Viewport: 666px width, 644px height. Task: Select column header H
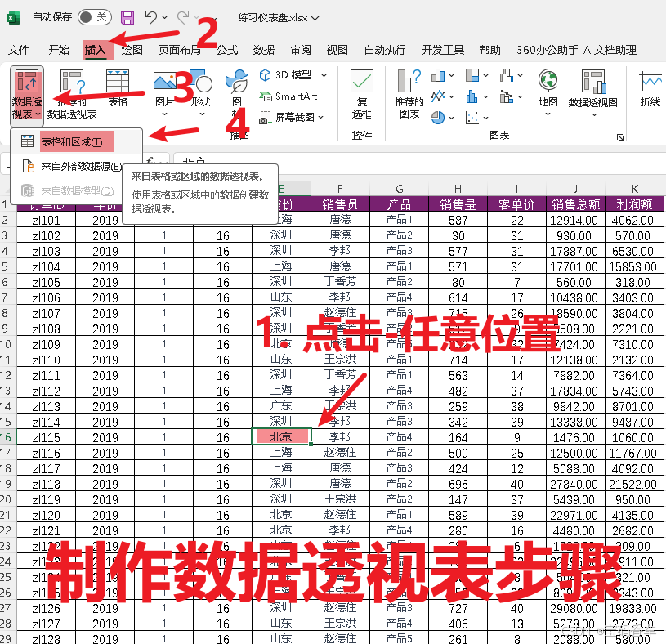(x=458, y=189)
